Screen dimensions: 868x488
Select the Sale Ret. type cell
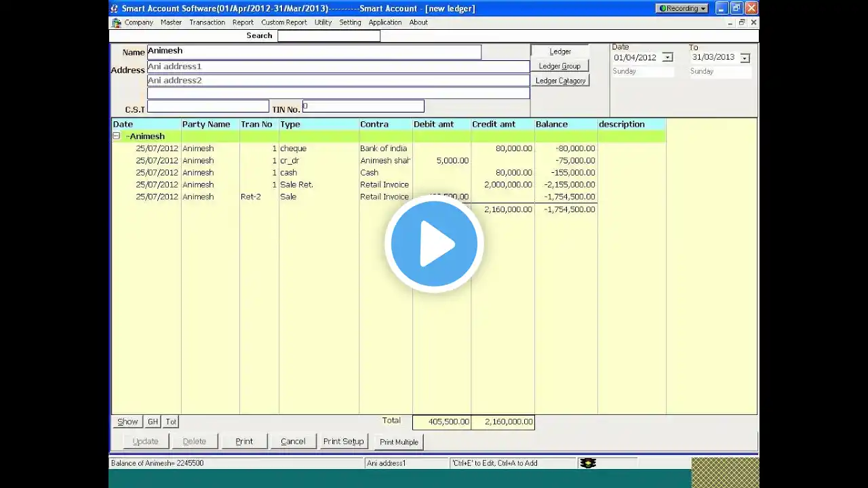tap(319, 184)
